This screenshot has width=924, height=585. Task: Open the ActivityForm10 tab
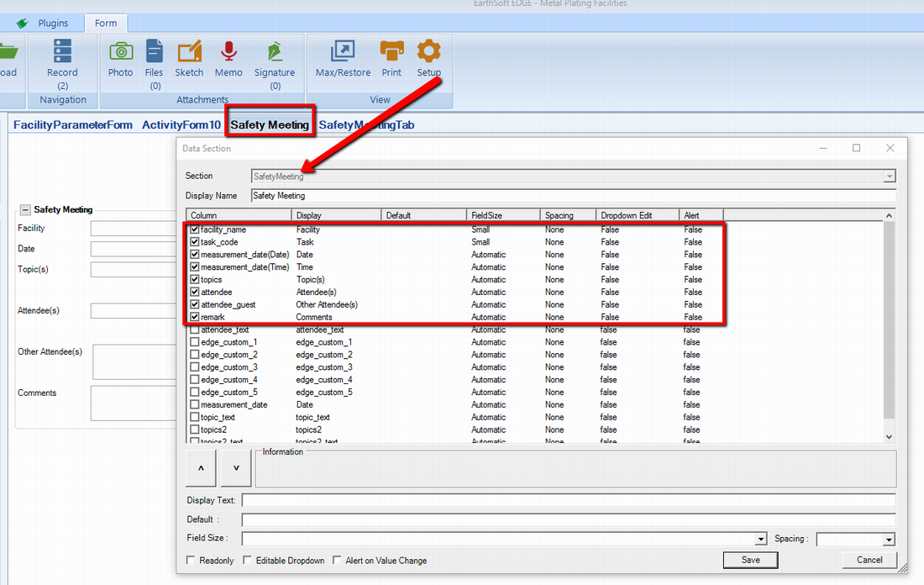click(181, 125)
